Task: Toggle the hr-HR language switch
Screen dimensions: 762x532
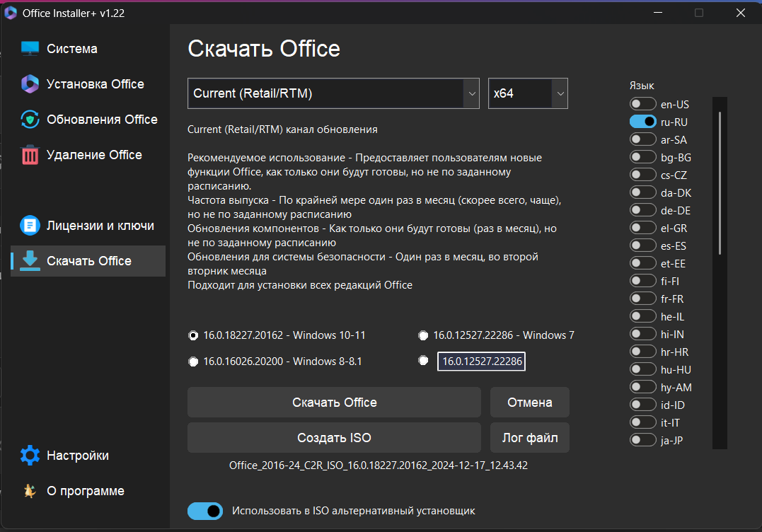Action: click(x=643, y=352)
